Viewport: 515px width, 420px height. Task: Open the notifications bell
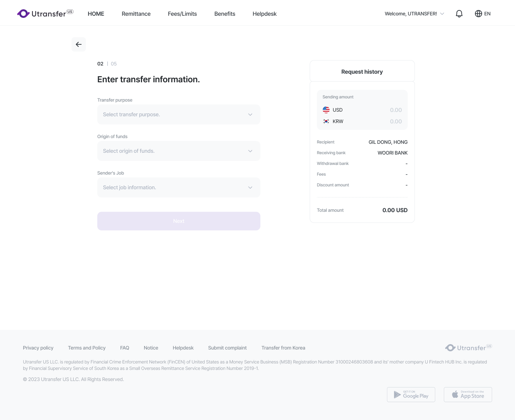pyautogui.click(x=459, y=14)
